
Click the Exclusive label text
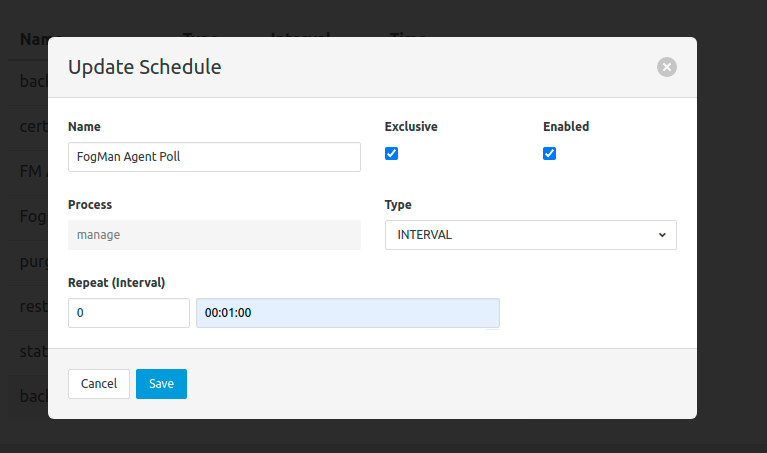[x=411, y=127]
